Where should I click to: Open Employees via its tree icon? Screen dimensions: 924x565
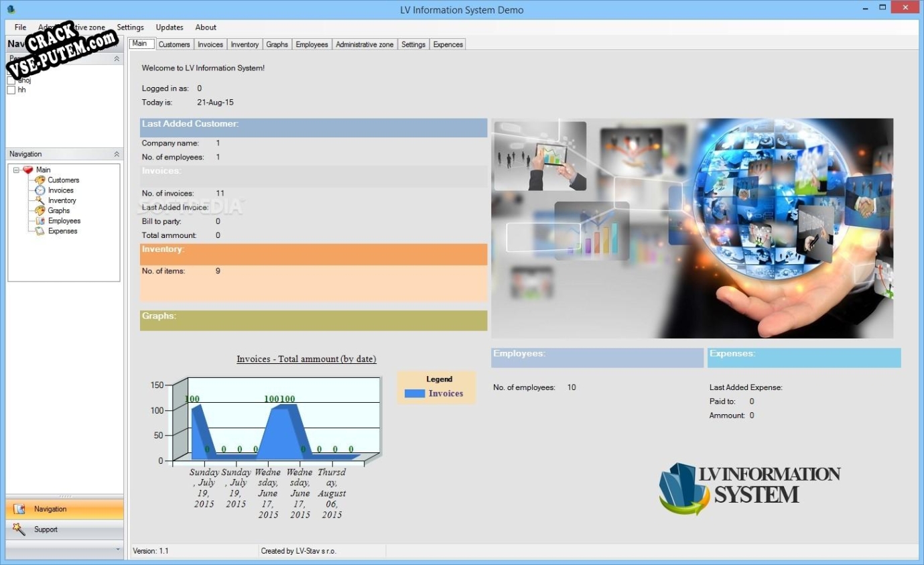pyautogui.click(x=40, y=221)
